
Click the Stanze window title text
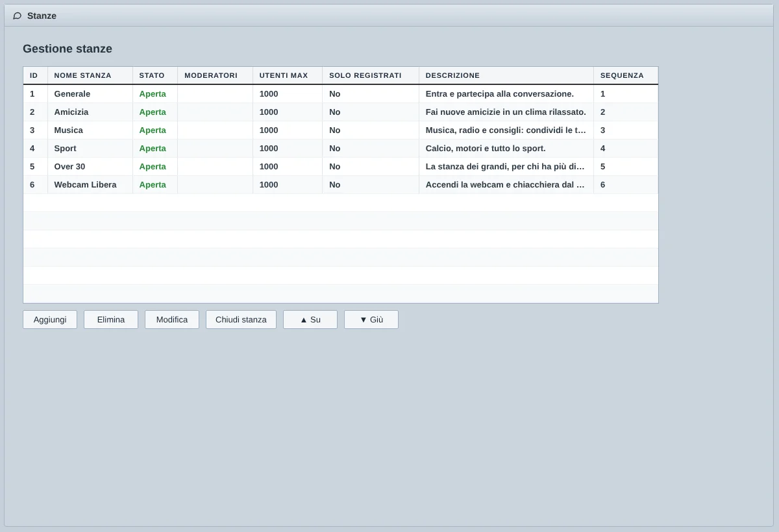click(42, 16)
